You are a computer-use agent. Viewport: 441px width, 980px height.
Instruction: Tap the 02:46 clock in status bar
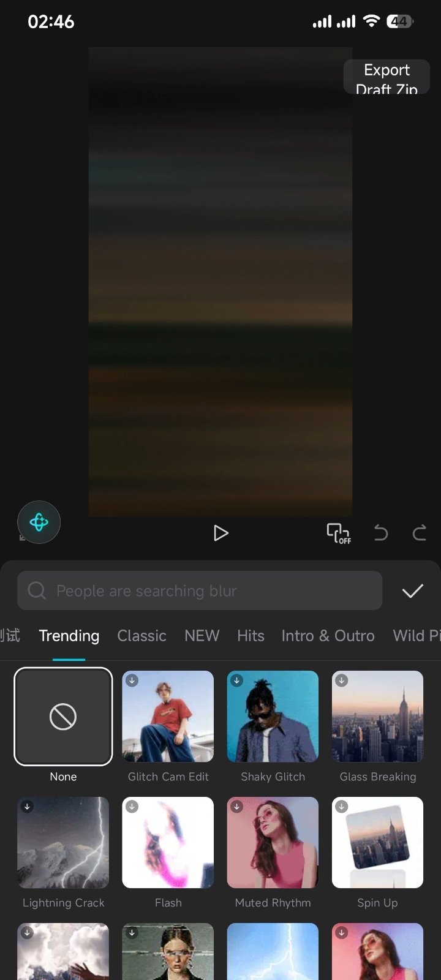[x=51, y=22]
